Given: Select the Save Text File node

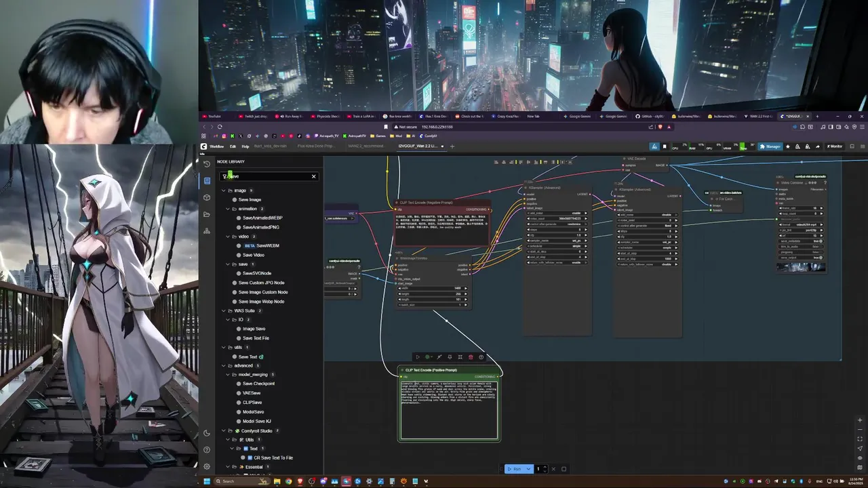Looking at the screenshot, I should click(256, 338).
